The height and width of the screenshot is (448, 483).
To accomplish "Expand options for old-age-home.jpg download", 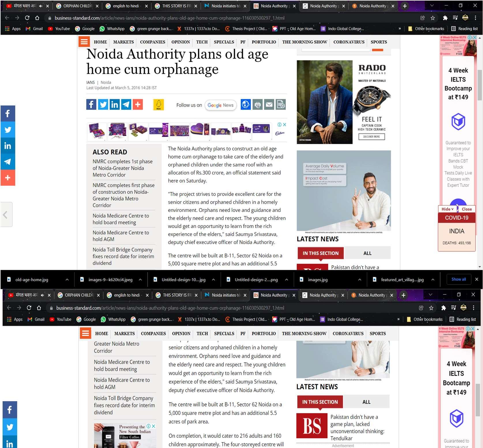I will pos(67,280).
